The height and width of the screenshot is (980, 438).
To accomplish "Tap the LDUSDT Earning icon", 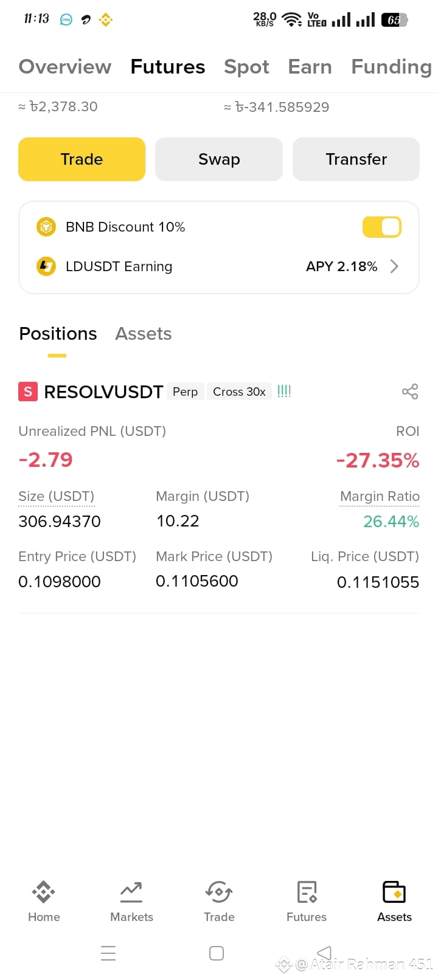I will [x=46, y=266].
